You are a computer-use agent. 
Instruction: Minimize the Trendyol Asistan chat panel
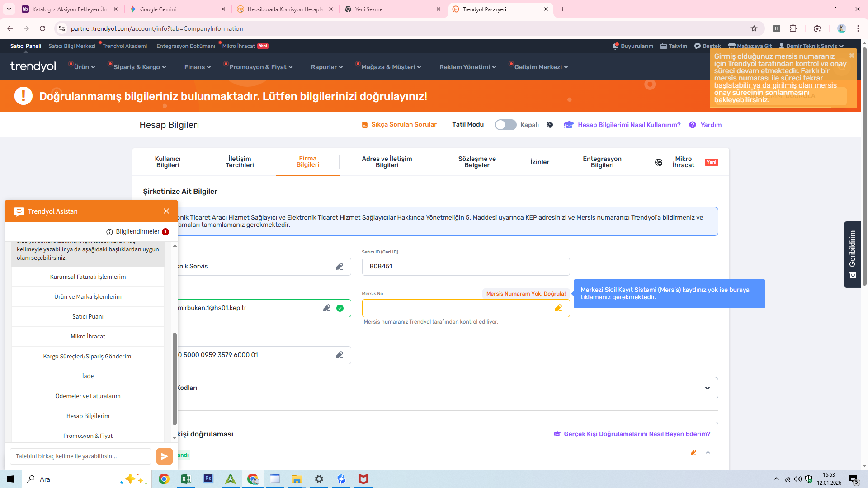point(152,211)
